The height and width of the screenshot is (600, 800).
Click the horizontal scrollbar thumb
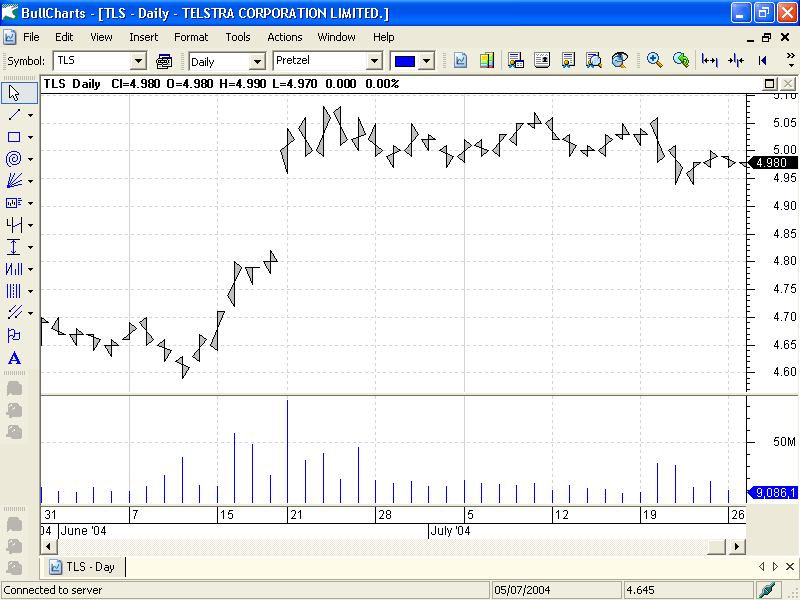pyautogui.click(x=716, y=547)
